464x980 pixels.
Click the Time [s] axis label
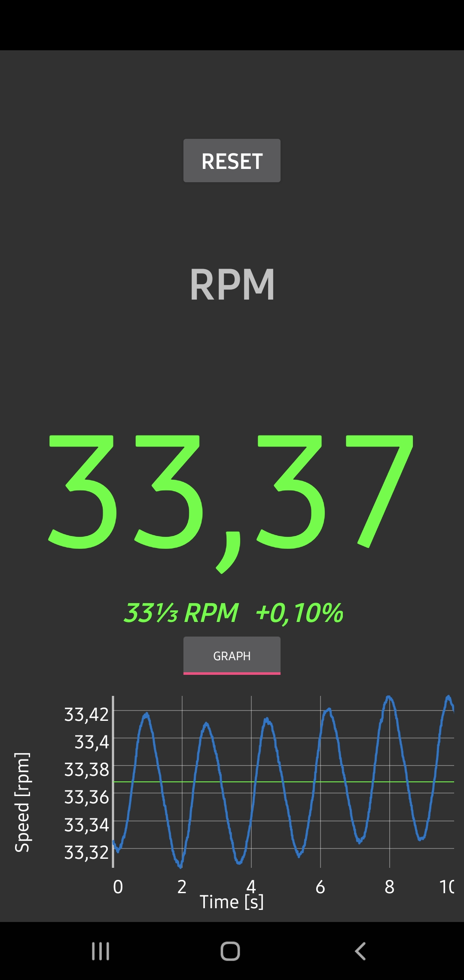pos(232,902)
